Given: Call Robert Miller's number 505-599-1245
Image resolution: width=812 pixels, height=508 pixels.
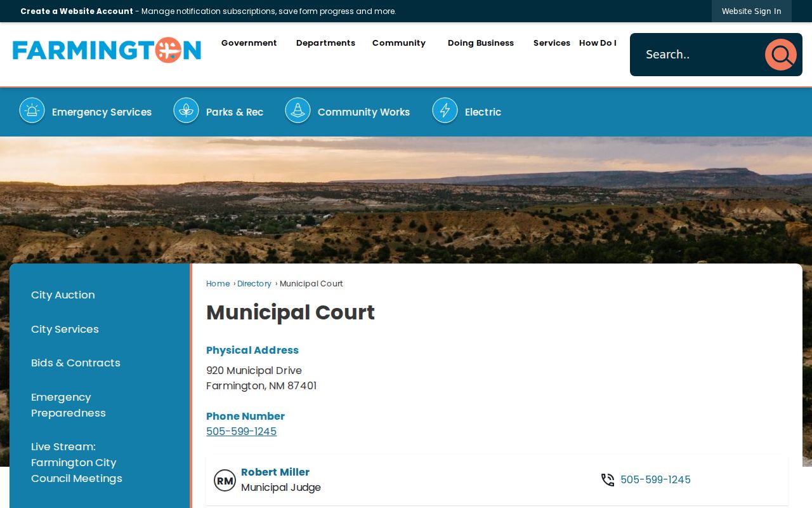Looking at the screenshot, I should point(655,480).
